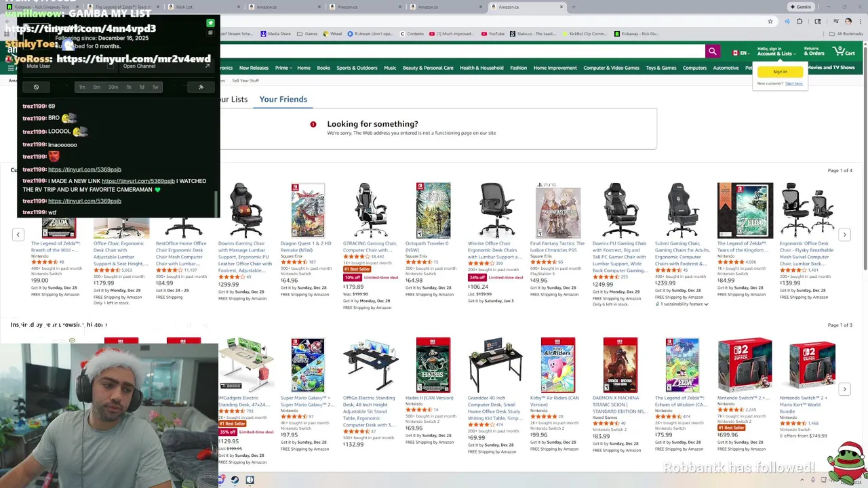Switch to the Your Friends tab
Screen dimensions: 868x488
pos(283,99)
